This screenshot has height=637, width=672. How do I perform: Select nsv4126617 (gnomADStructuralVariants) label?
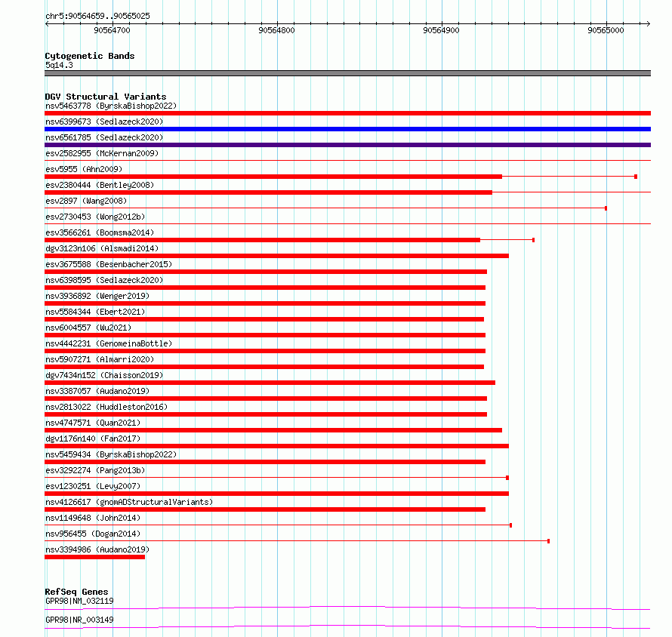(x=129, y=502)
